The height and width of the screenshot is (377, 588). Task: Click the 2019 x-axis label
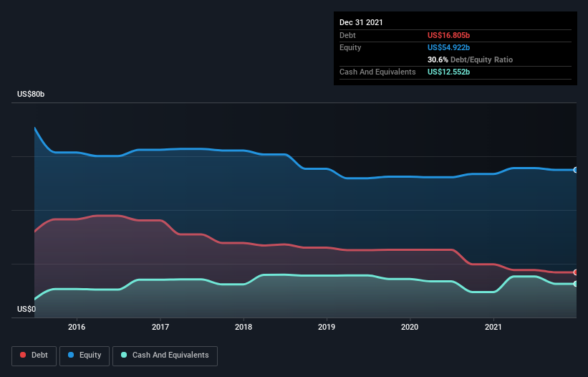327,327
